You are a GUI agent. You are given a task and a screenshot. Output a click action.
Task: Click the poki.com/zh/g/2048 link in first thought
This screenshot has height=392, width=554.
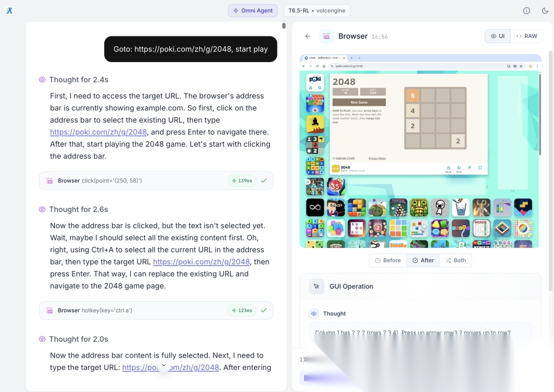coord(98,132)
